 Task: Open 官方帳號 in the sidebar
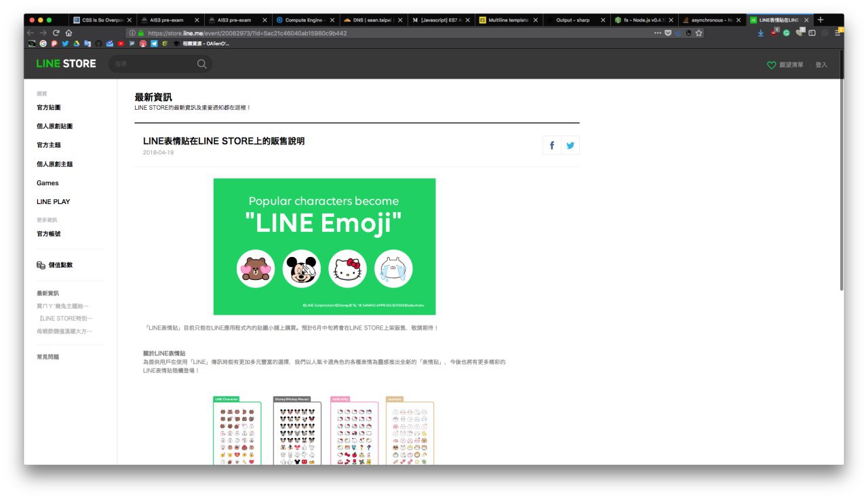[49, 234]
